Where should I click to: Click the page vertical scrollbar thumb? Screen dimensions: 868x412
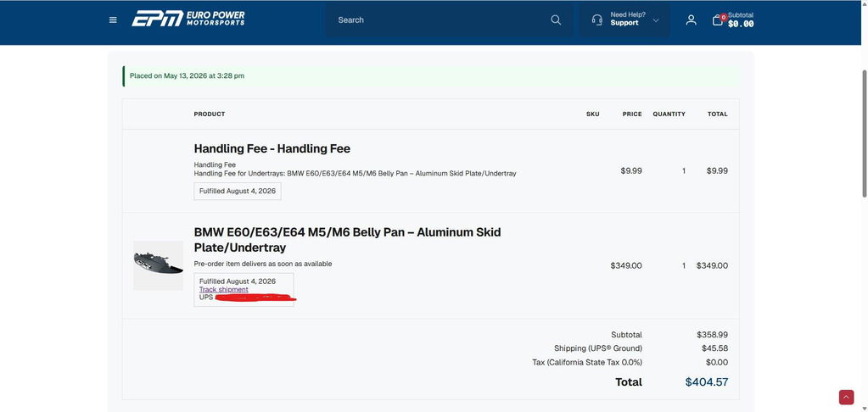864,133
